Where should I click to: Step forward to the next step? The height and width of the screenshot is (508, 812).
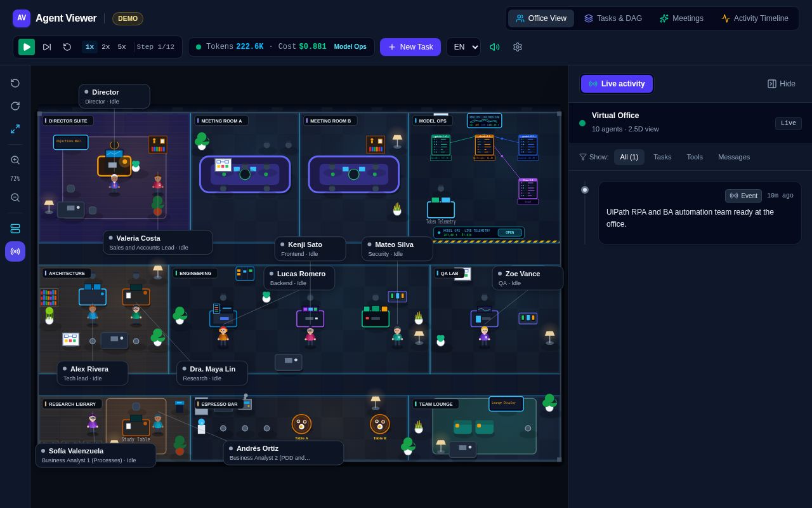[47, 47]
